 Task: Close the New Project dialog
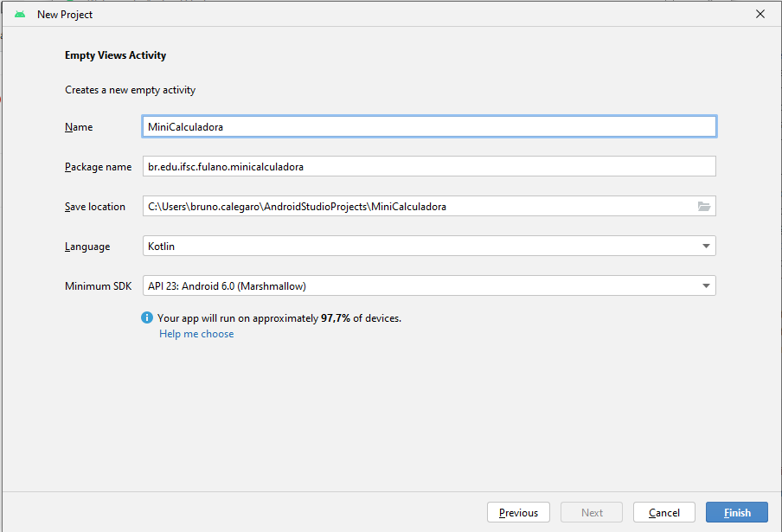[760, 15]
